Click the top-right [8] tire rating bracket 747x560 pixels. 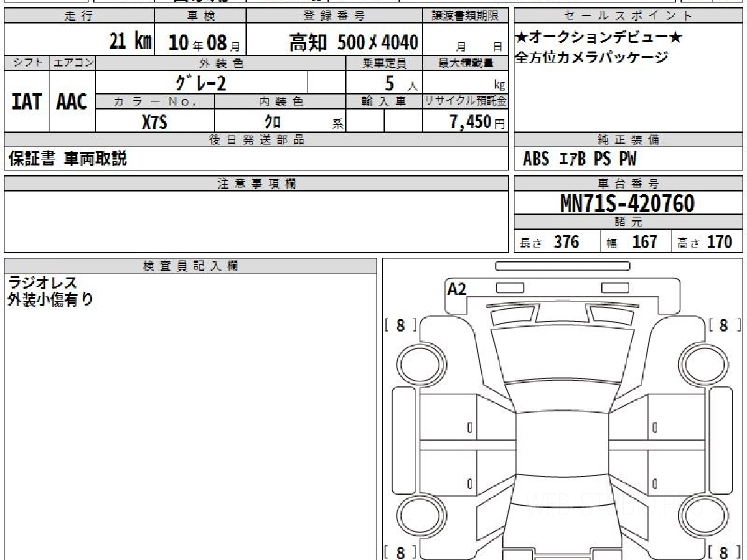pyautogui.click(x=723, y=325)
